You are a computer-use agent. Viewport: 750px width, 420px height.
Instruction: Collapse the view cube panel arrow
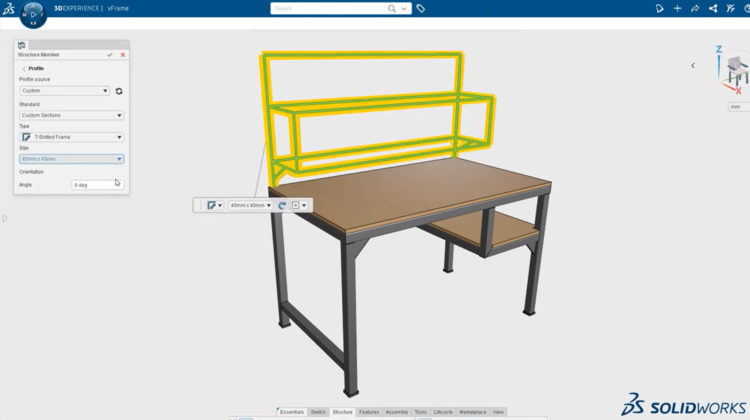tap(693, 65)
